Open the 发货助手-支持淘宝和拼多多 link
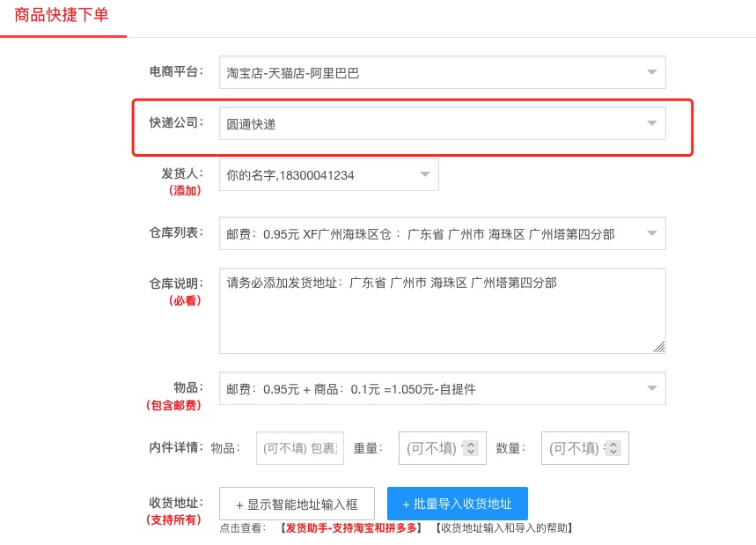Screen dimensions: 756x545 pyautogui.click(x=351, y=528)
